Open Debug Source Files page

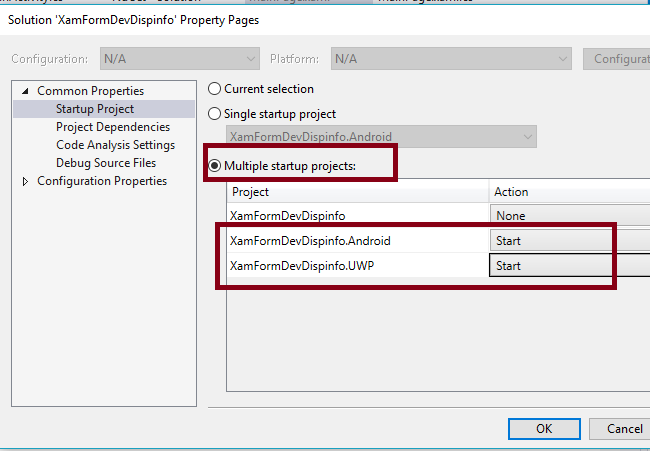pyautogui.click(x=106, y=163)
